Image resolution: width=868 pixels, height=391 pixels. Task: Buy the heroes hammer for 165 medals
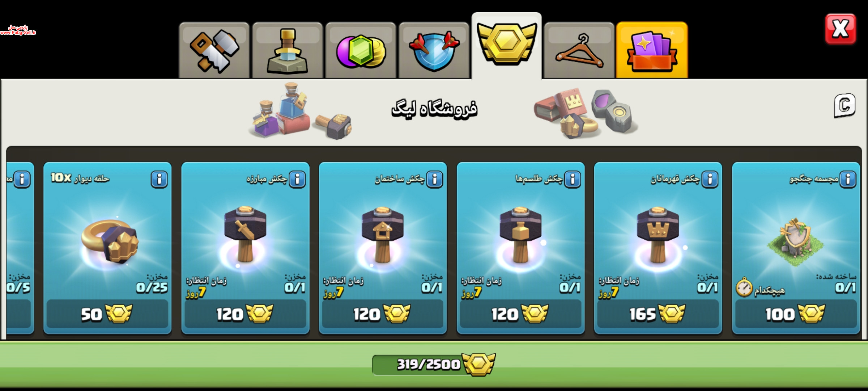[658, 314]
